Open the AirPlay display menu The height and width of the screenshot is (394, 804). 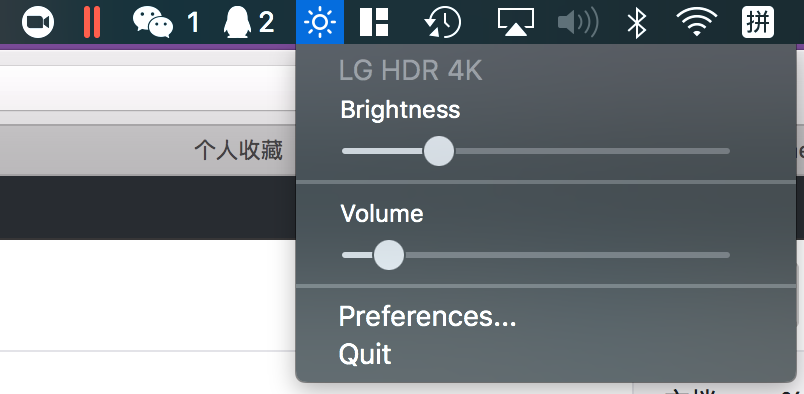tap(516, 22)
